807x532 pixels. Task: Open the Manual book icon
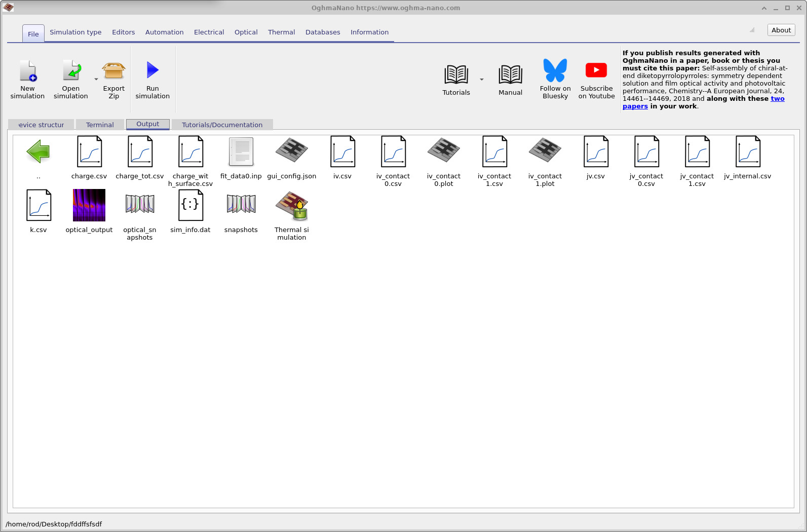(x=510, y=75)
